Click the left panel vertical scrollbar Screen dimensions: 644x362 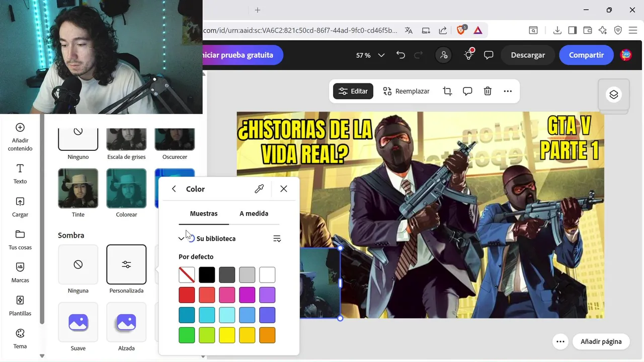(42, 219)
